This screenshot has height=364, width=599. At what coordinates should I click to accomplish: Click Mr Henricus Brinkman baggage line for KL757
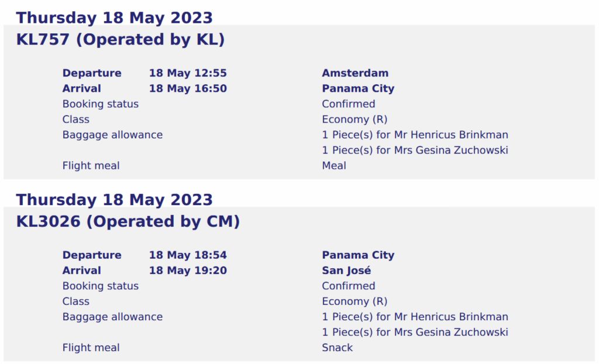[415, 135]
